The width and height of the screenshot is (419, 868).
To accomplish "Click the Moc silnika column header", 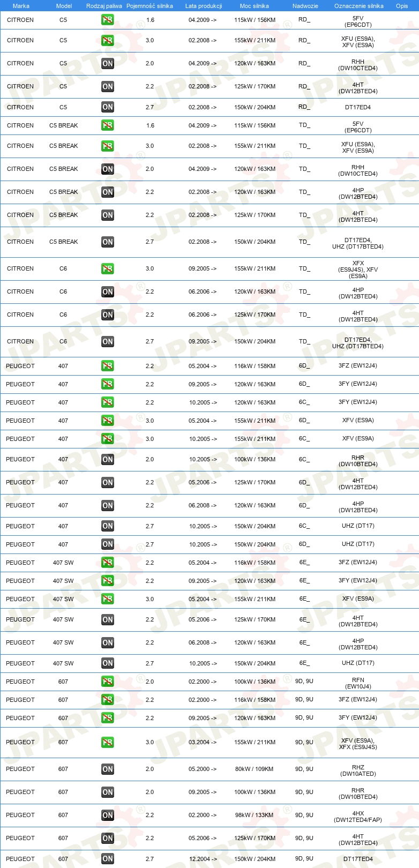I will (255, 6).
